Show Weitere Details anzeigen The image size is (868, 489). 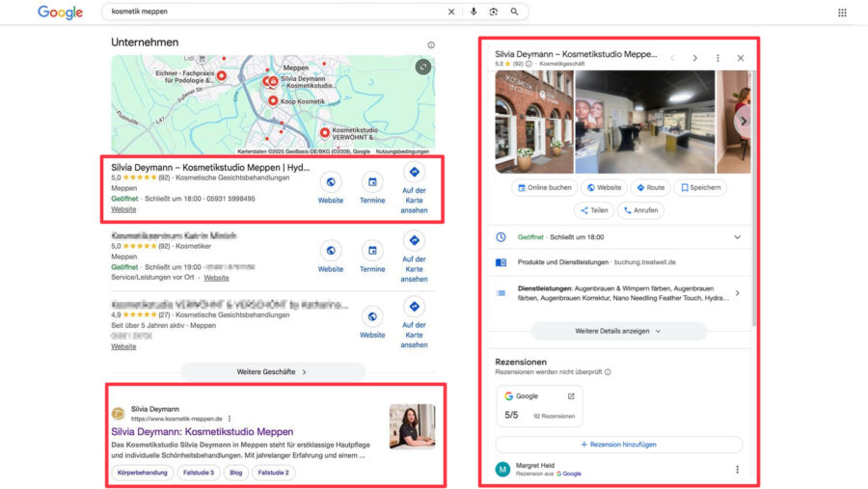click(x=618, y=331)
